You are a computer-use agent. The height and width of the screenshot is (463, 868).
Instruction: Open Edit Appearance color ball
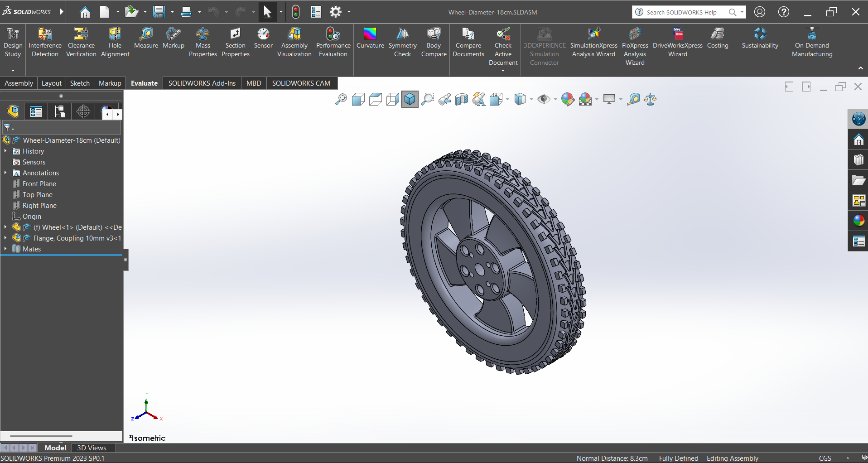coord(568,99)
